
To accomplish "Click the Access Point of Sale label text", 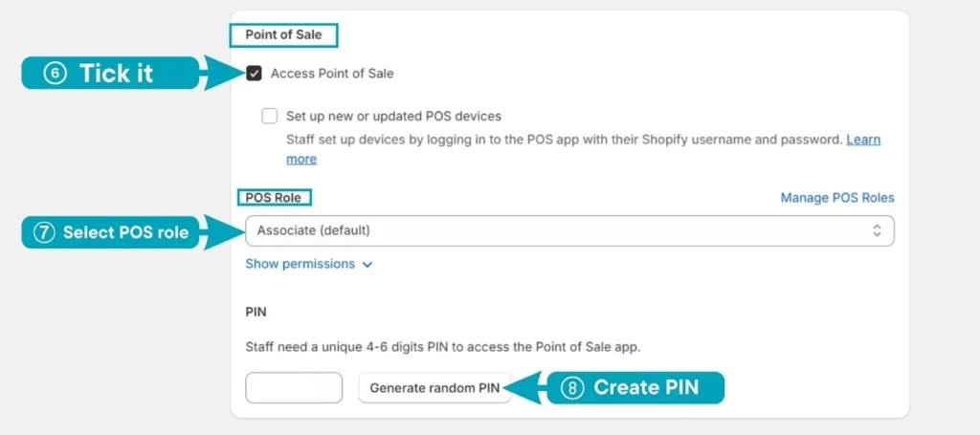I will 332,74.
